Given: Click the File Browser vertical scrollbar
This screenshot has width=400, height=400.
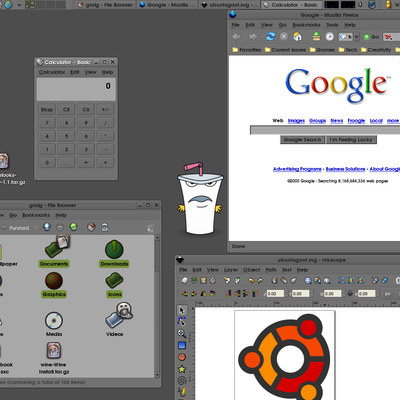Looking at the screenshot, I should click(x=157, y=306).
